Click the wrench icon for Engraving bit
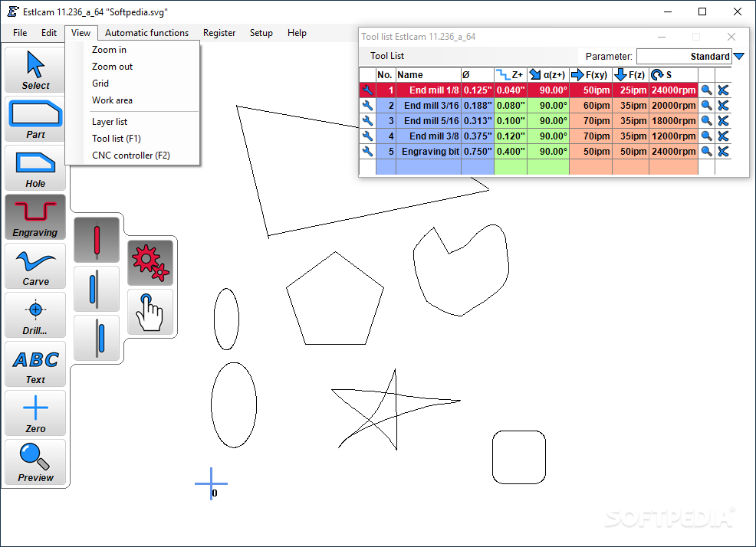 pyautogui.click(x=367, y=152)
